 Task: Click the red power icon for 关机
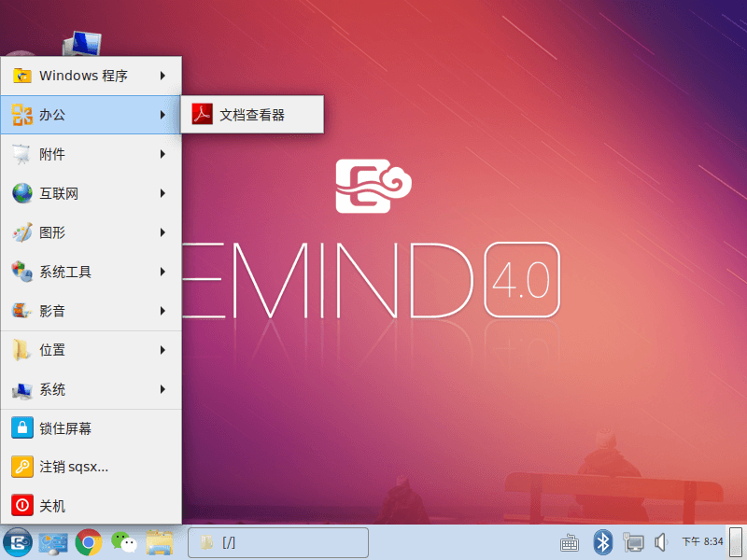point(21,505)
